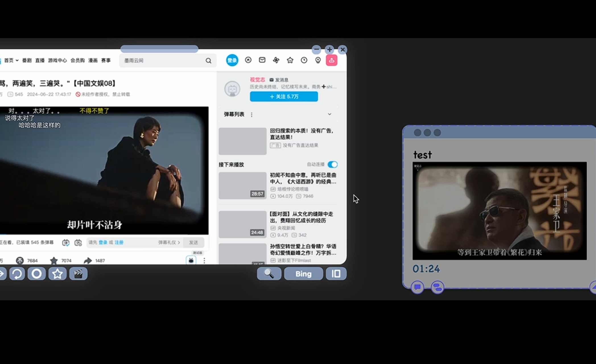Open the ad thumbnail beside 回归搜索的本质

click(x=242, y=141)
